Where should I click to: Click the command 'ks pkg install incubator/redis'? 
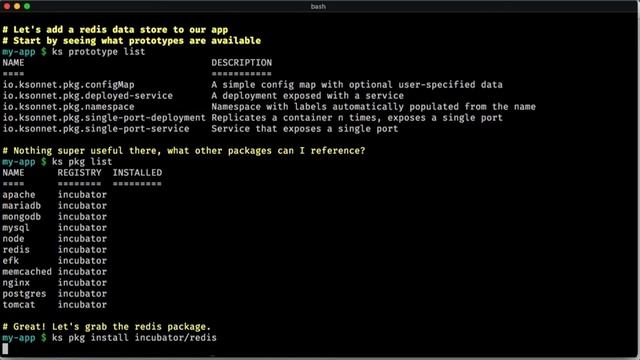(134, 338)
